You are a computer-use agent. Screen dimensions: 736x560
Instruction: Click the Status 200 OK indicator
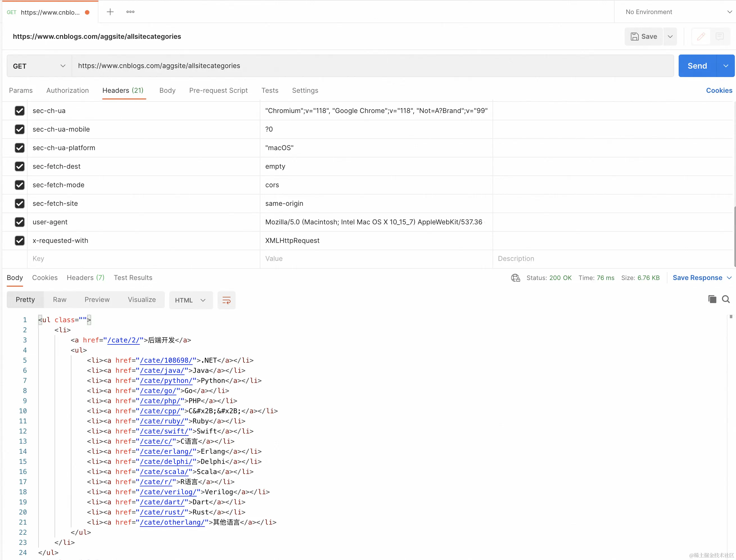549,278
